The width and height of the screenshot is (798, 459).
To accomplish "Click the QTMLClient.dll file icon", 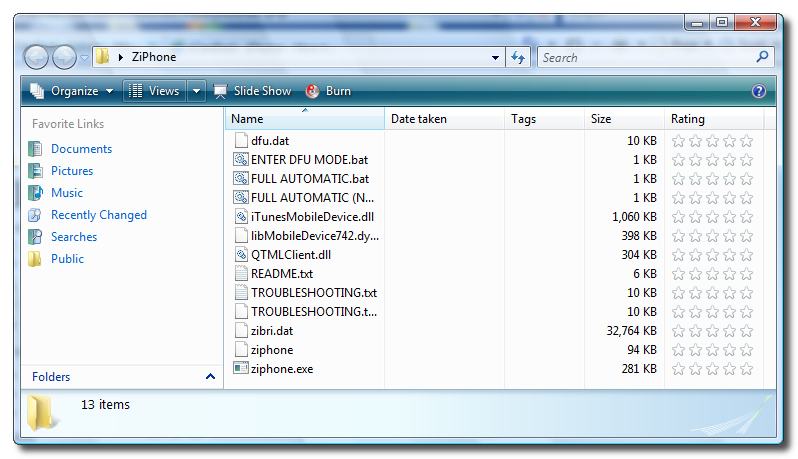I will (x=241, y=254).
